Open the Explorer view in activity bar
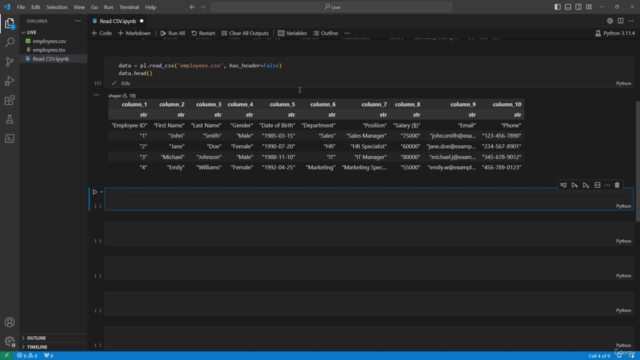 [x=9, y=23]
